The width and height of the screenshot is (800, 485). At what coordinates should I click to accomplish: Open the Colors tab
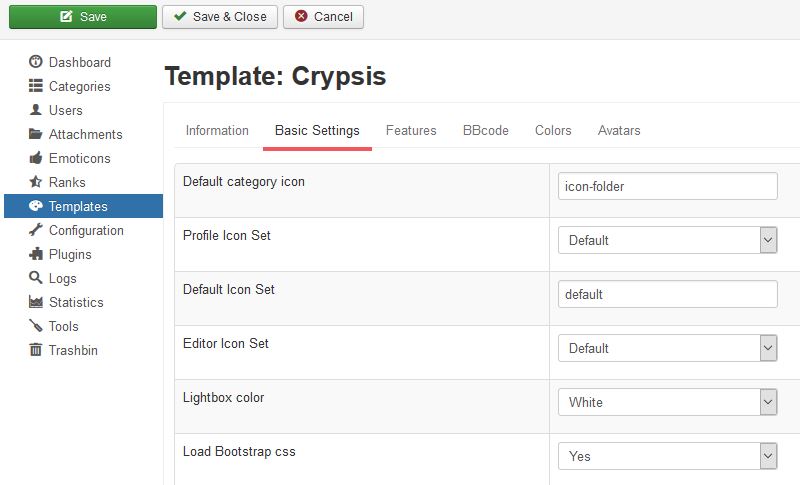click(553, 130)
